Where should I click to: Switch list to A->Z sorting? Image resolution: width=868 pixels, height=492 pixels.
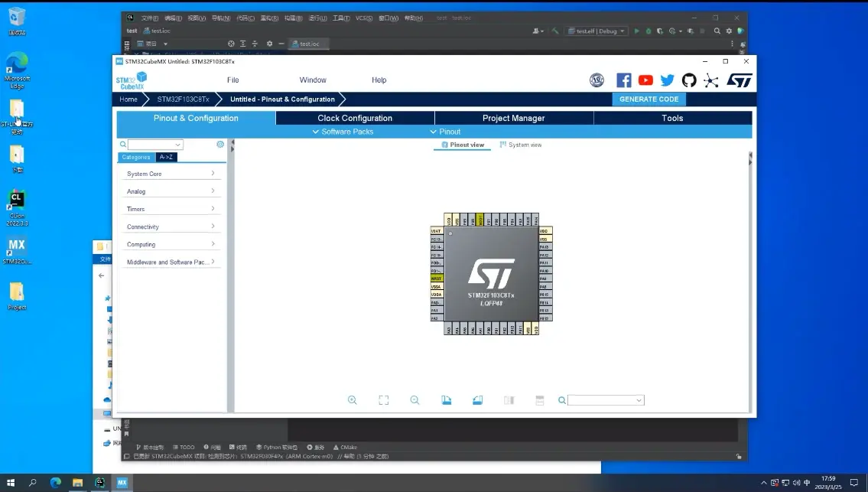[x=166, y=157]
